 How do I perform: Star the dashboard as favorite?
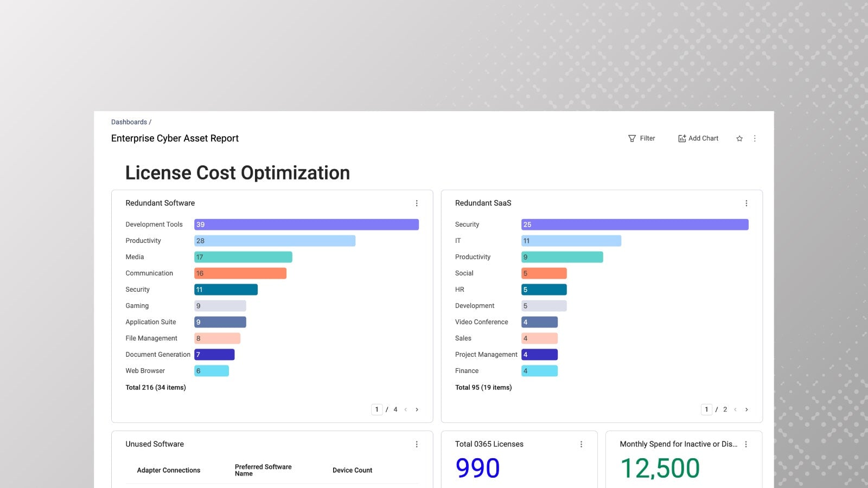(x=739, y=138)
